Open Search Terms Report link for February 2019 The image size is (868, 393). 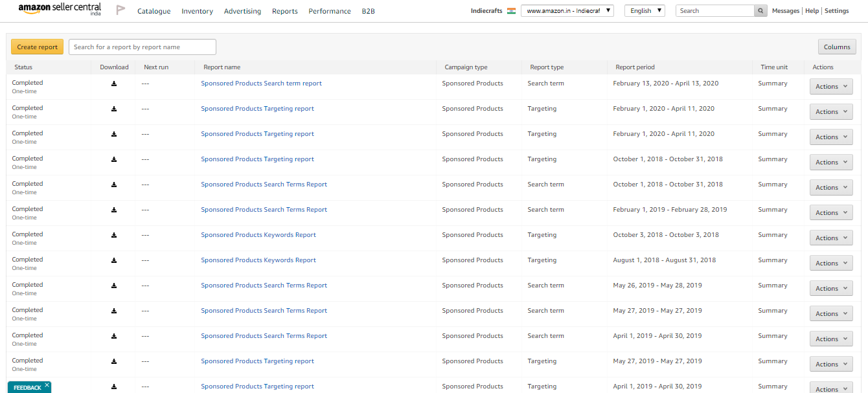click(x=264, y=210)
